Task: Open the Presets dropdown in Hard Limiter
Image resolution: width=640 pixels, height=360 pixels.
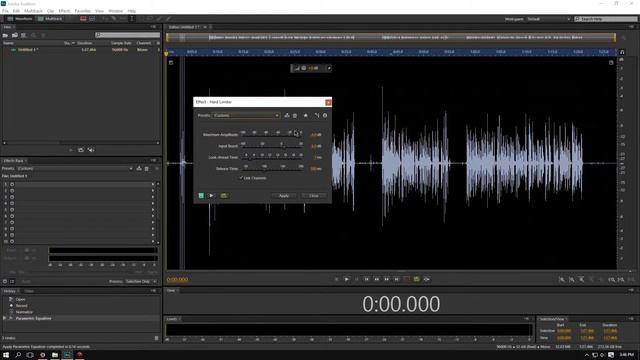Action: tap(246, 116)
